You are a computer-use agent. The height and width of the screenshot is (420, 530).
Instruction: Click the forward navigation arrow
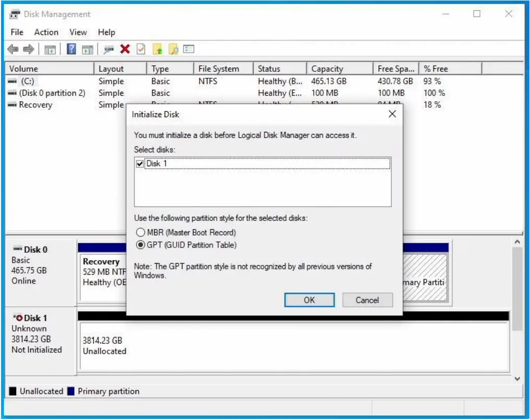(x=28, y=50)
